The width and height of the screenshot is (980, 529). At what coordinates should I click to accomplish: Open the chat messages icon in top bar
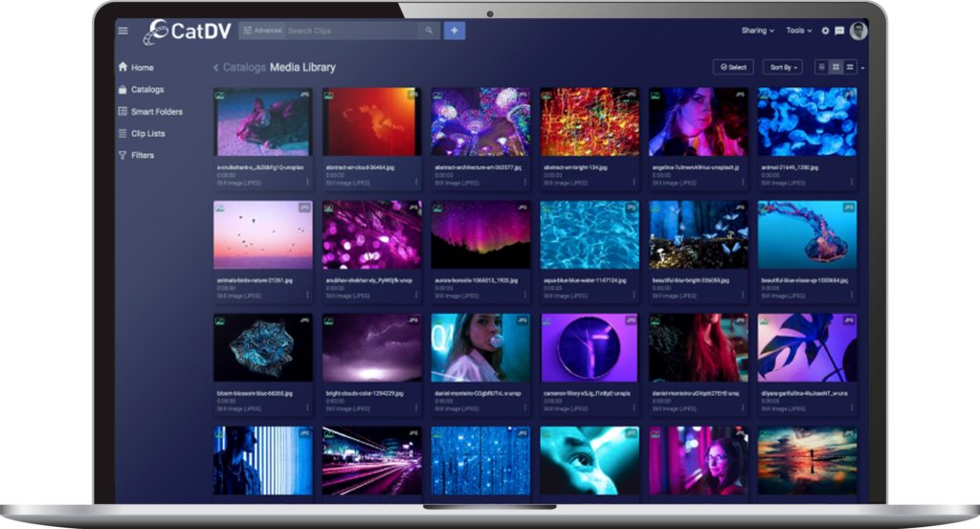point(839,31)
